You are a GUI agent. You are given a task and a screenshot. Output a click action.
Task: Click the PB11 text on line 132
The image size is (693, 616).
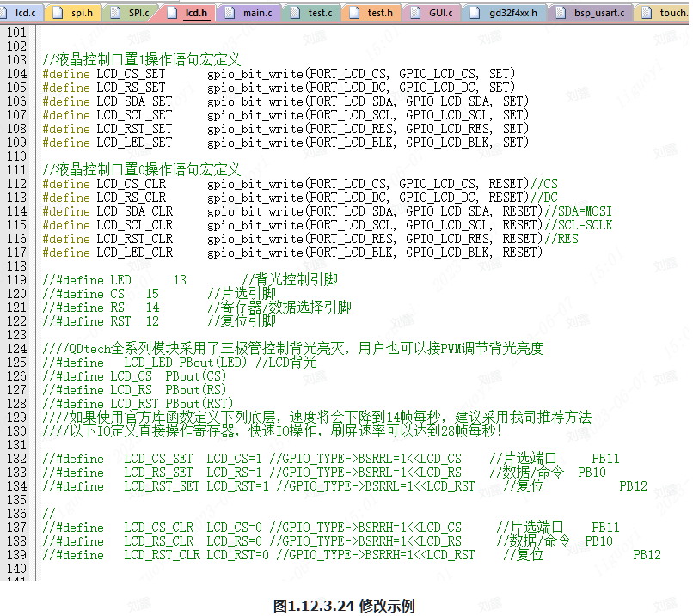605,459
